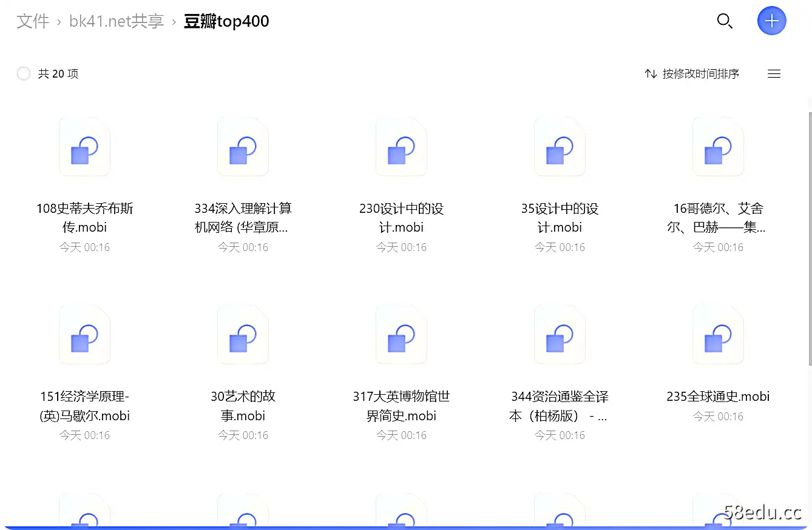Select the file name 235全球通史.mobi

pos(718,397)
